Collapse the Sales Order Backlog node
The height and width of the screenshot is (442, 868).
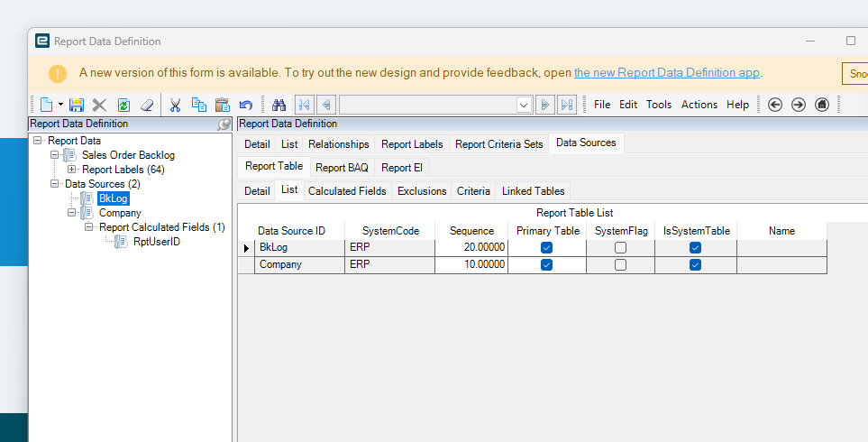pyautogui.click(x=54, y=155)
